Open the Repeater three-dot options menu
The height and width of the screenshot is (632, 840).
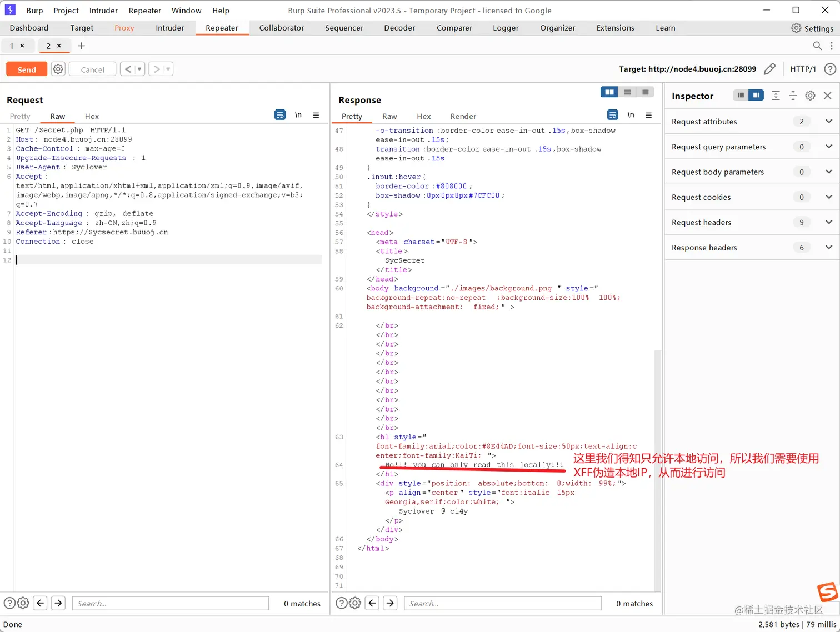coord(831,46)
